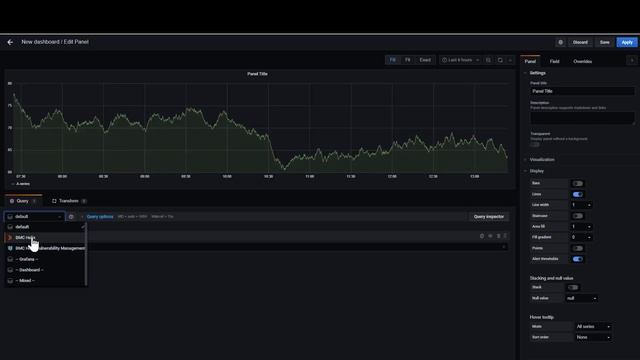Enable the Staircase toggle
This screenshot has height=360, width=640.
(x=578, y=216)
